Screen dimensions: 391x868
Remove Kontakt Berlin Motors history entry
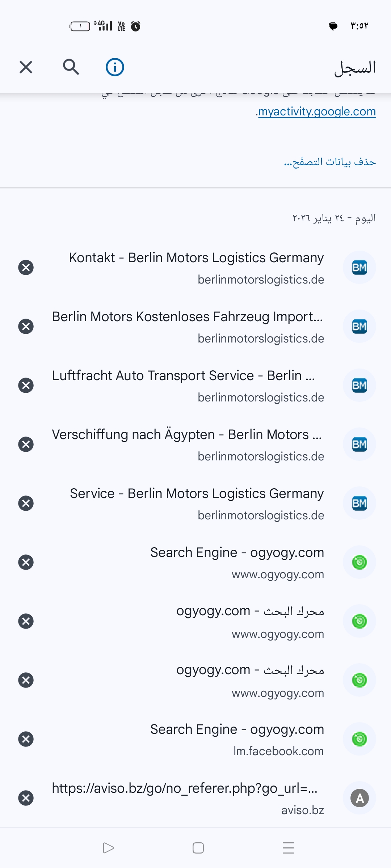(26, 268)
